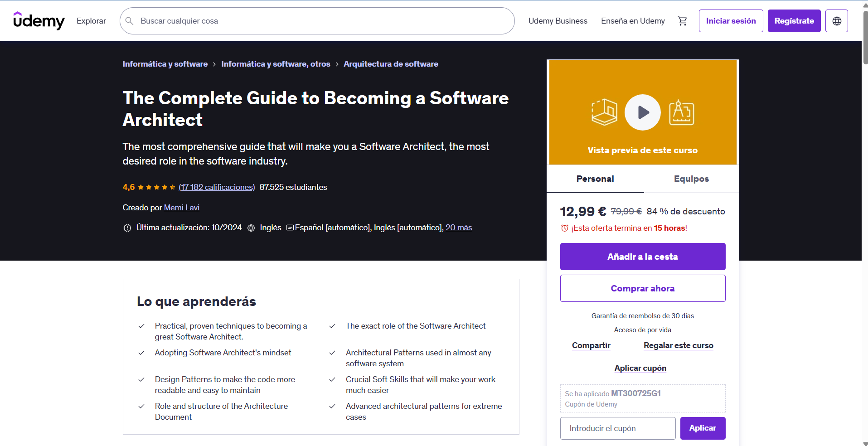Open Memi Lavi's instructor profile

point(181,207)
